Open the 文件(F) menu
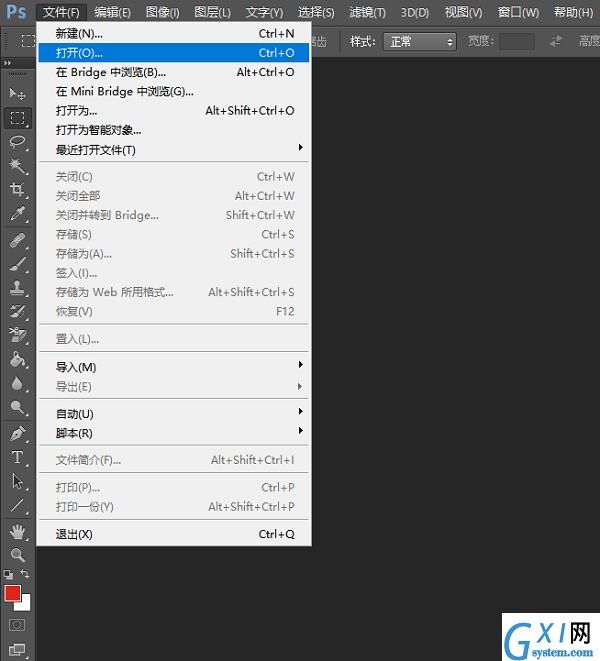The height and width of the screenshot is (661, 600). tap(61, 12)
